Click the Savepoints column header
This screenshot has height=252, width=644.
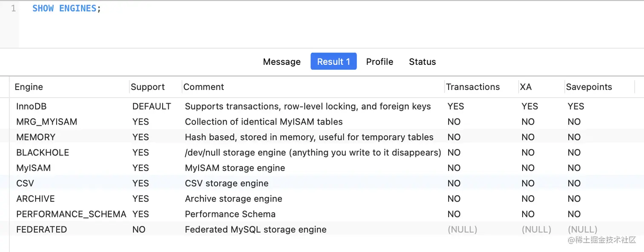click(589, 87)
